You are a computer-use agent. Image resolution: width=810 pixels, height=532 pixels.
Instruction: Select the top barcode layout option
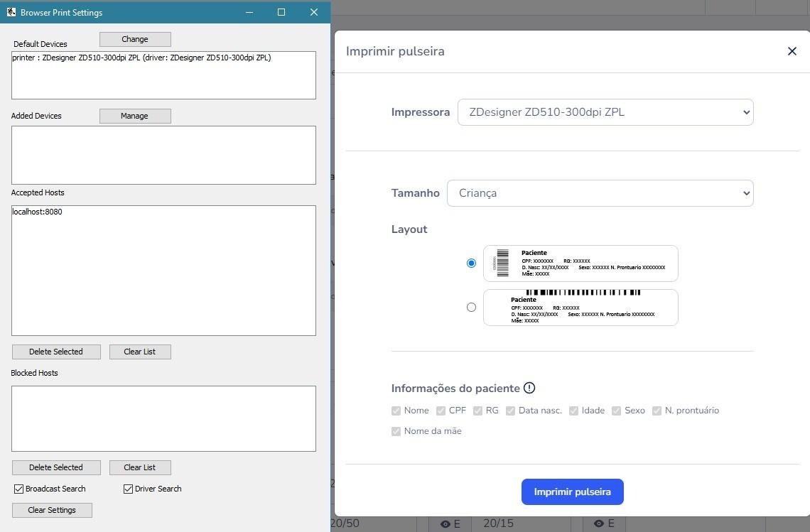tap(471, 308)
